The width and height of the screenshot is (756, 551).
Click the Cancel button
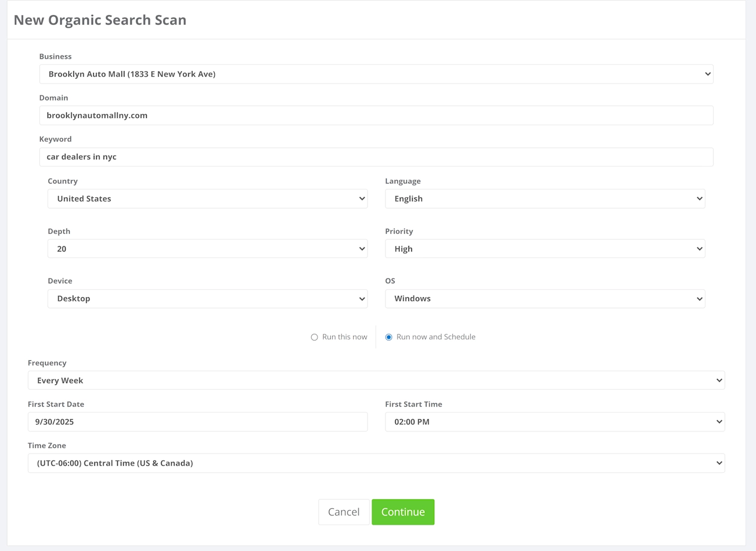[343, 512]
